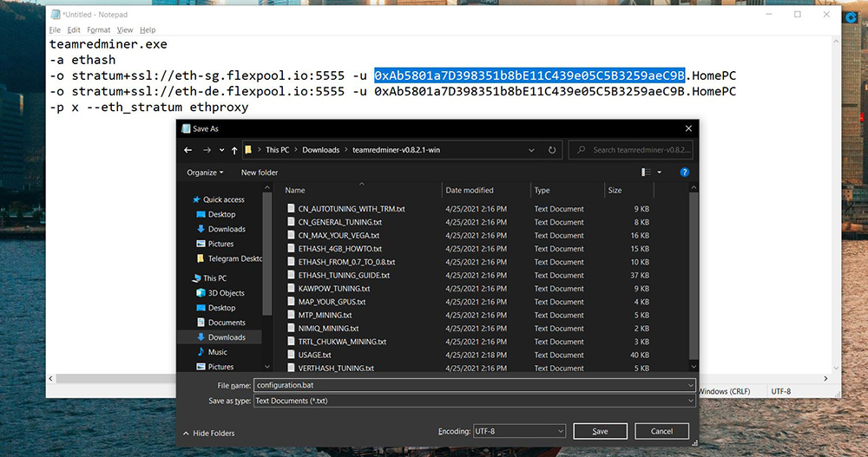The width and height of the screenshot is (868, 457).
Task: Select TRTL_CHUKWA_MINING.txt file
Action: coord(341,342)
